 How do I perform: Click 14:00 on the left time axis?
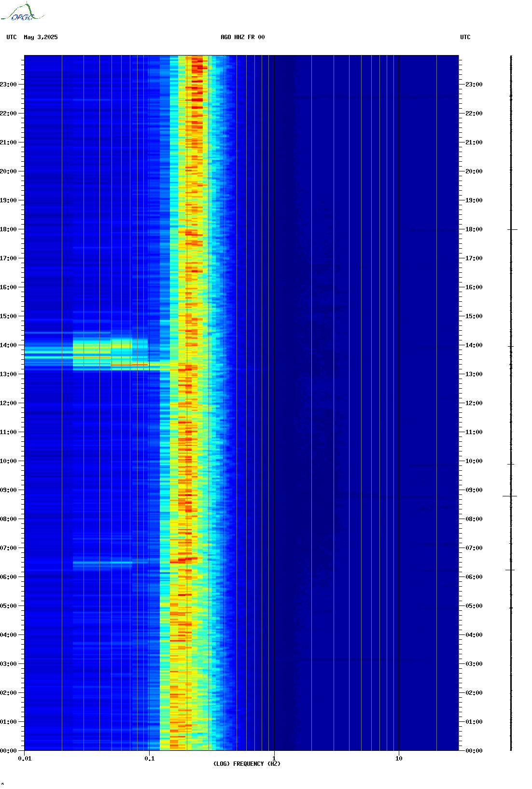[x=8, y=345]
